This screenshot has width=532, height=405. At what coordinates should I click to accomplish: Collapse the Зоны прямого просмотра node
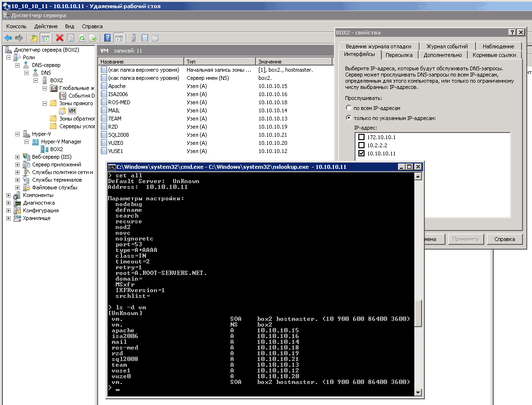coord(45,103)
